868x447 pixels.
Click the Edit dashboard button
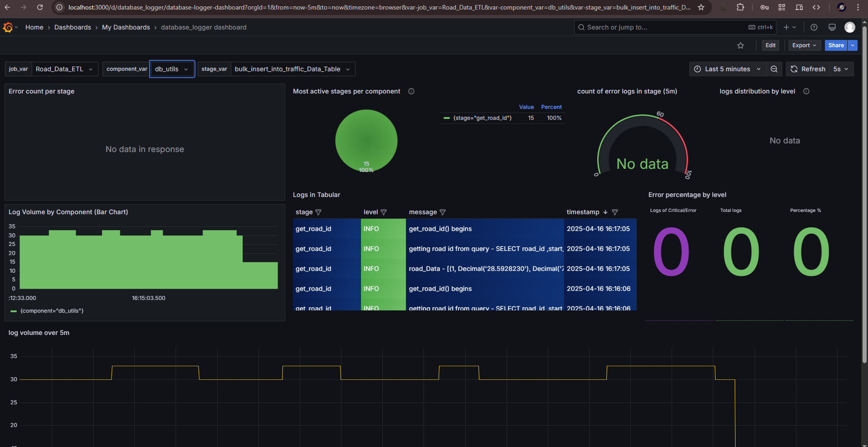[770, 45]
